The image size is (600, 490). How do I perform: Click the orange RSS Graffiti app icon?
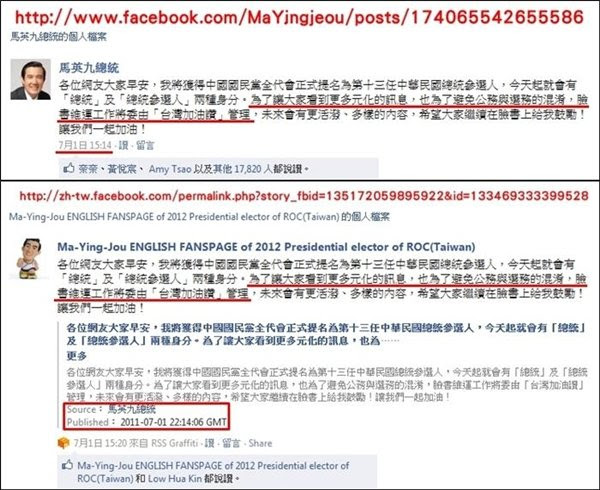click(x=64, y=443)
